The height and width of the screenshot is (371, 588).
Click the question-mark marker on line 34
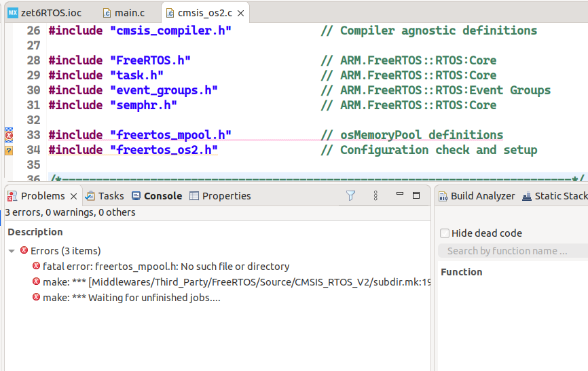click(x=9, y=150)
